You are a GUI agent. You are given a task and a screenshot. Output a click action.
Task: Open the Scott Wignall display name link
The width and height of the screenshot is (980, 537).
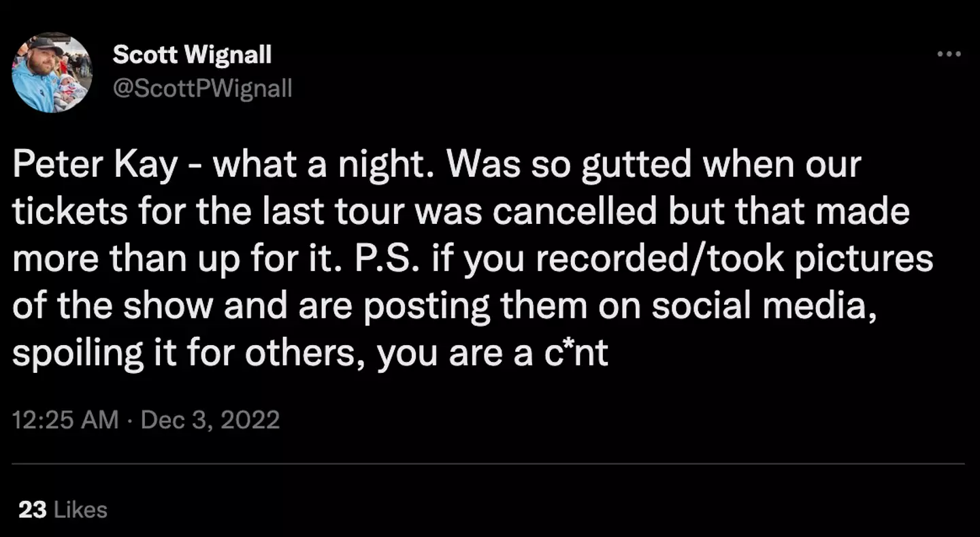(192, 54)
